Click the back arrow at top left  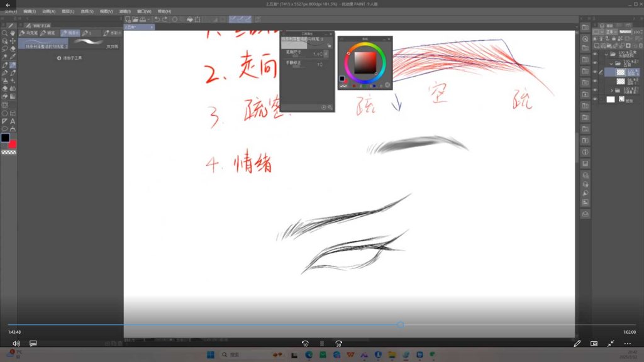click(7, 4)
